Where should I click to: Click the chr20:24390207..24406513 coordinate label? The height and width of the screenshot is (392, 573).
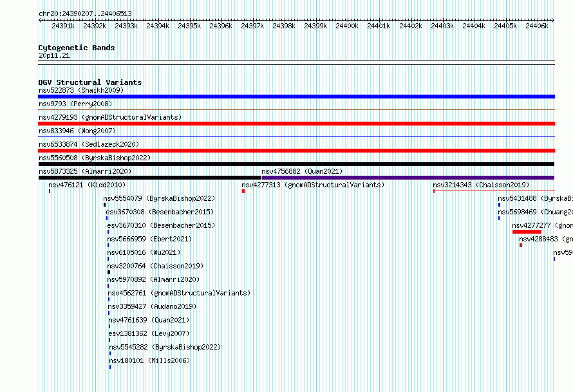tap(85, 14)
